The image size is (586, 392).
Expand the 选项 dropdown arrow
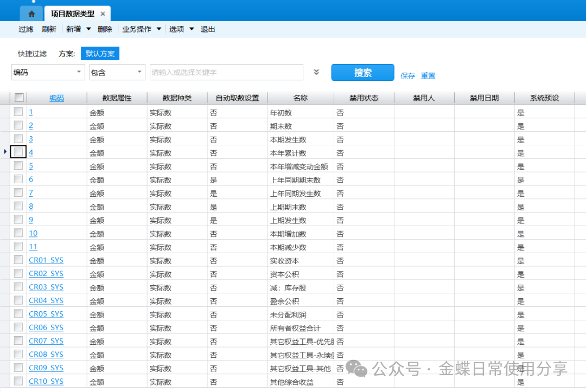(x=192, y=29)
